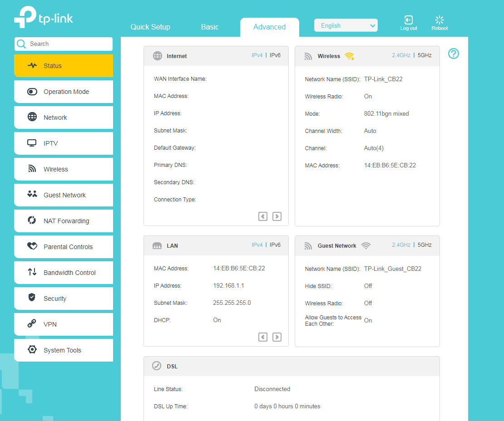Click the search magnifier icon
This screenshot has height=421, width=504.
coord(21,44)
